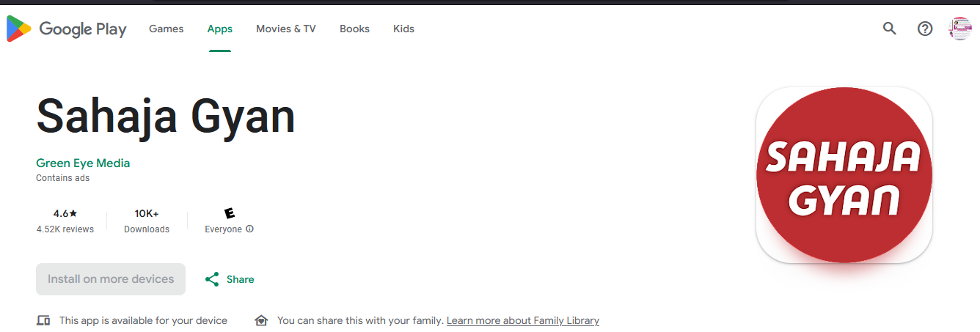Screen dimensions: 980x332
Task: Open the search magnifier icon
Action: 890,29
